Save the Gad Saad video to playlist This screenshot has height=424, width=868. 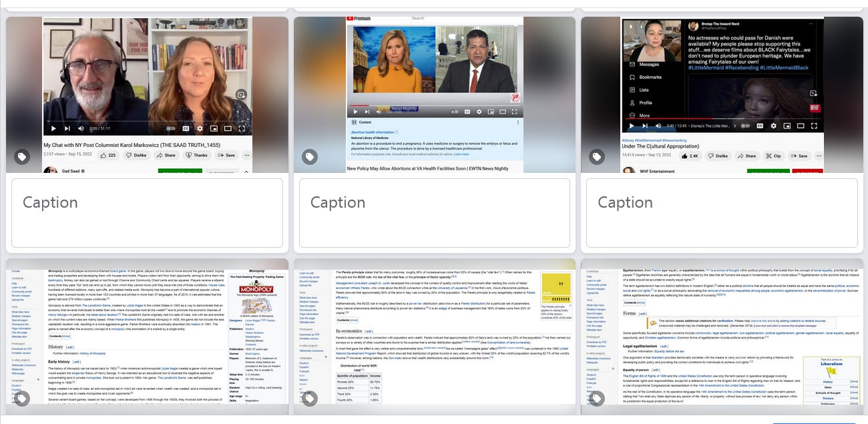226,155
